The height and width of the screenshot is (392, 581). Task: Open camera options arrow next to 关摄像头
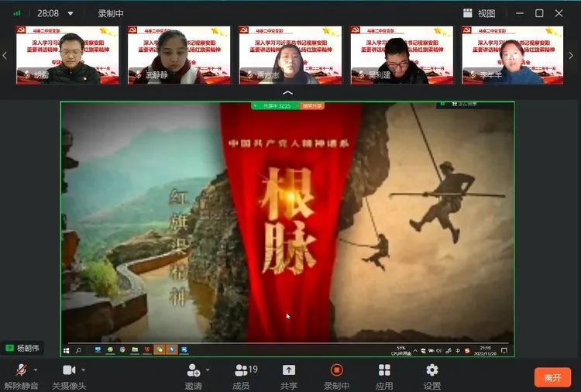click(x=84, y=370)
